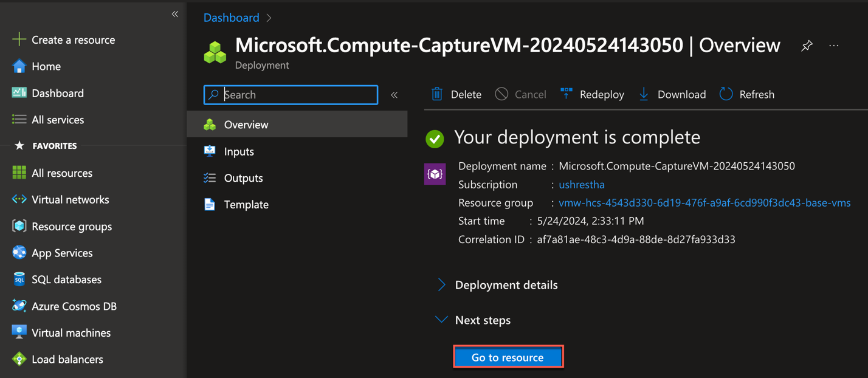Select Resource groups label in sidebar

click(x=72, y=227)
